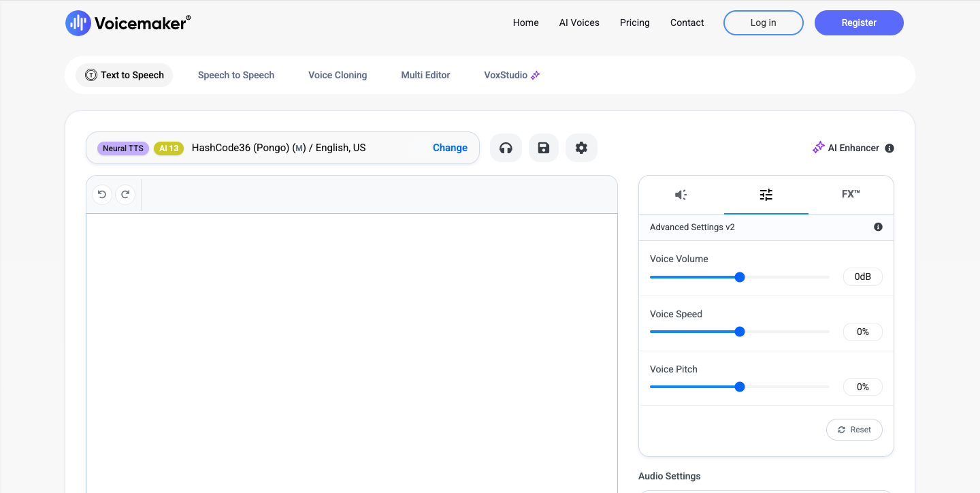The image size is (980, 493).
Task: Select the Text to Speech tab
Action: 125,75
